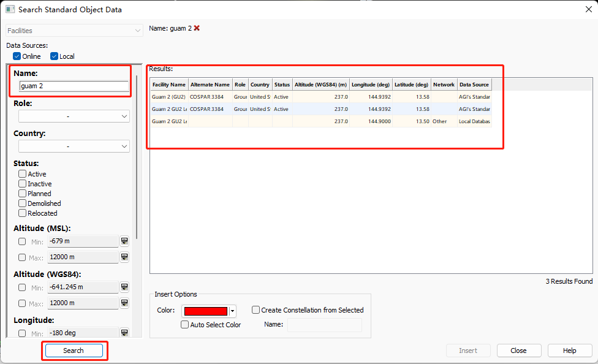Enable Auto Select Color option
The width and height of the screenshot is (598, 364).
185,325
